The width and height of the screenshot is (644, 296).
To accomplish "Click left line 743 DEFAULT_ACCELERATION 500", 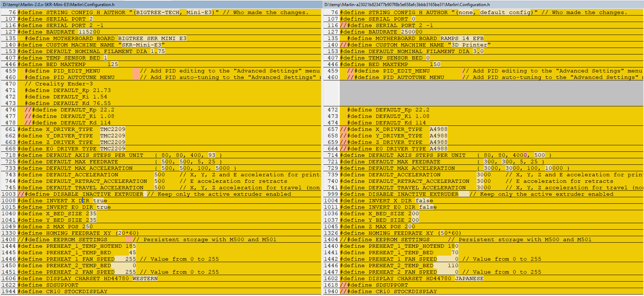I will (x=161, y=175).
